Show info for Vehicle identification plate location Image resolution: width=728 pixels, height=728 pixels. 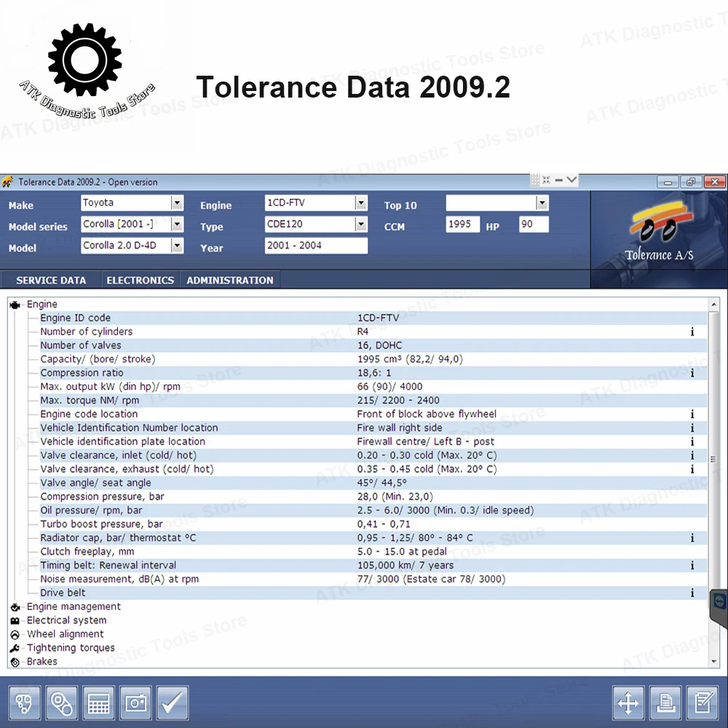692,442
